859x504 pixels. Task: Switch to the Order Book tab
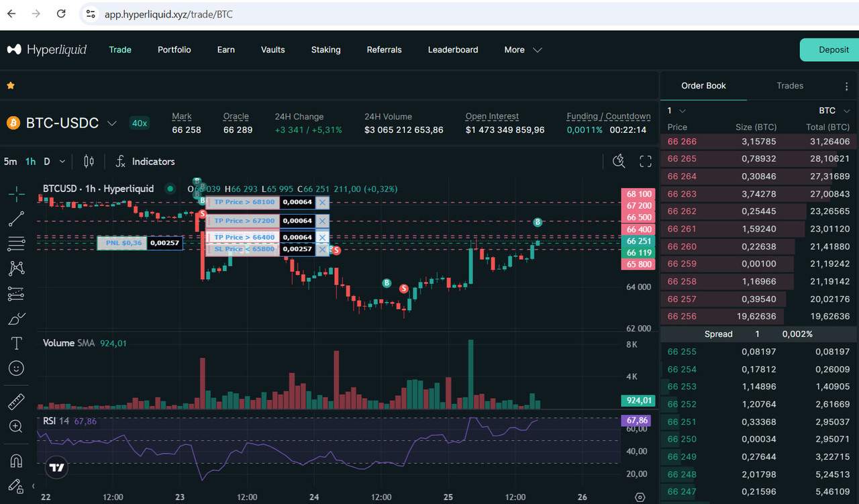(x=704, y=86)
